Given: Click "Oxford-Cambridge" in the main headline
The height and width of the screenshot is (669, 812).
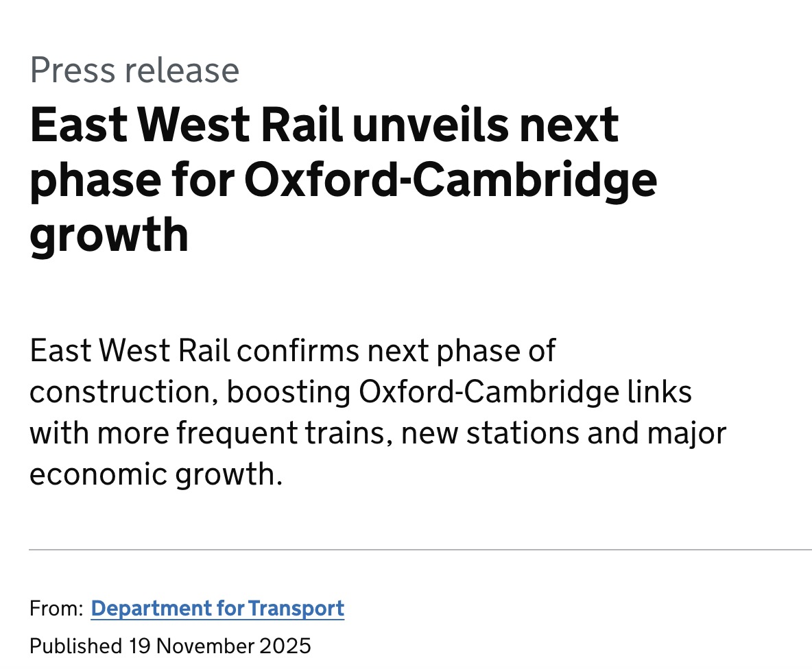Looking at the screenshot, I should click(x=450, y=179).
